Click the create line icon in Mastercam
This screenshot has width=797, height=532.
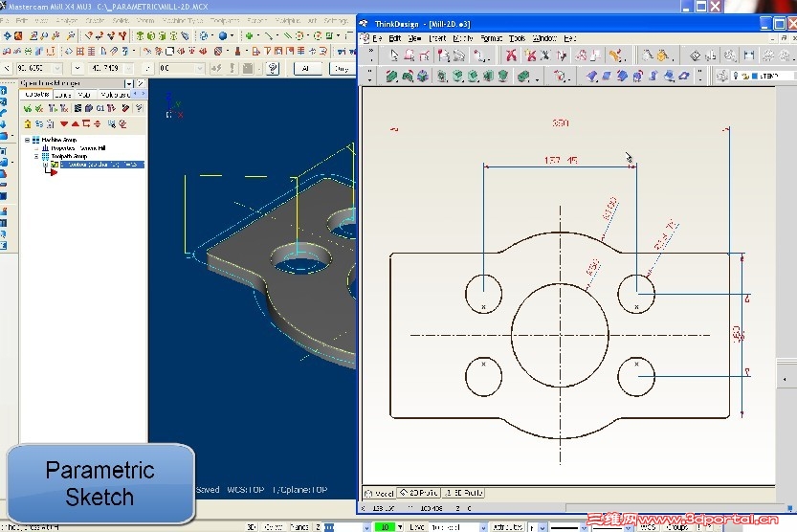tap(268, 36)
